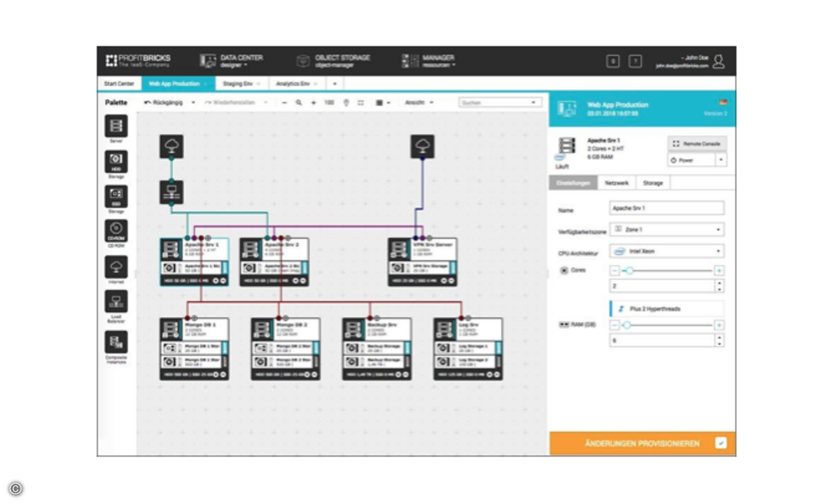Image resolution: width=840 pixels, height=504 pixels.
Task: Select the Mongo DB 2 server node
Action: coord(286,349)
